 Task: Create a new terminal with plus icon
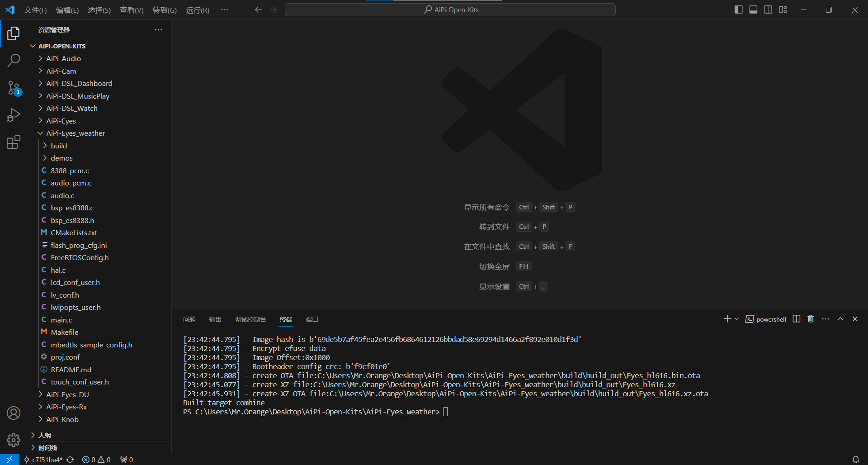coord(727,319)
